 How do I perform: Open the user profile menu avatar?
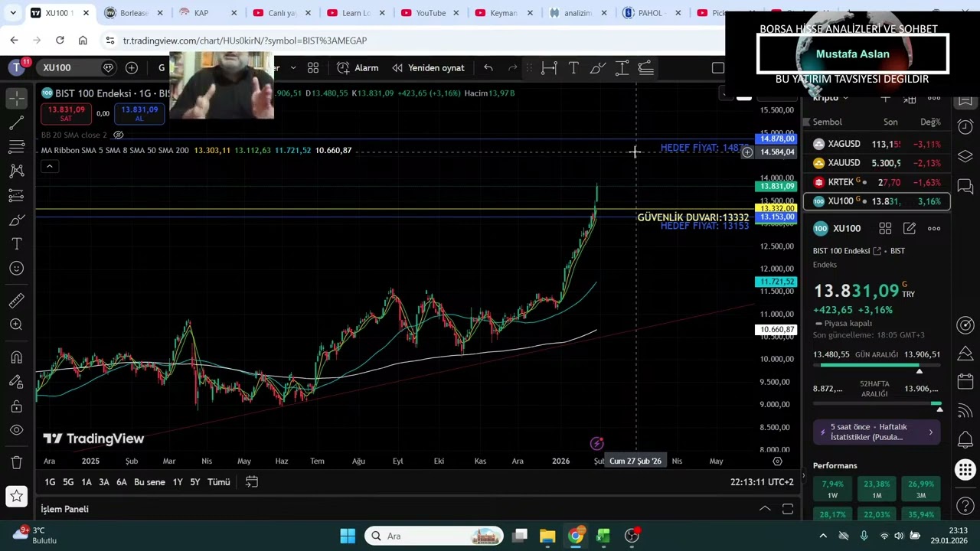[x=17, y=68]
